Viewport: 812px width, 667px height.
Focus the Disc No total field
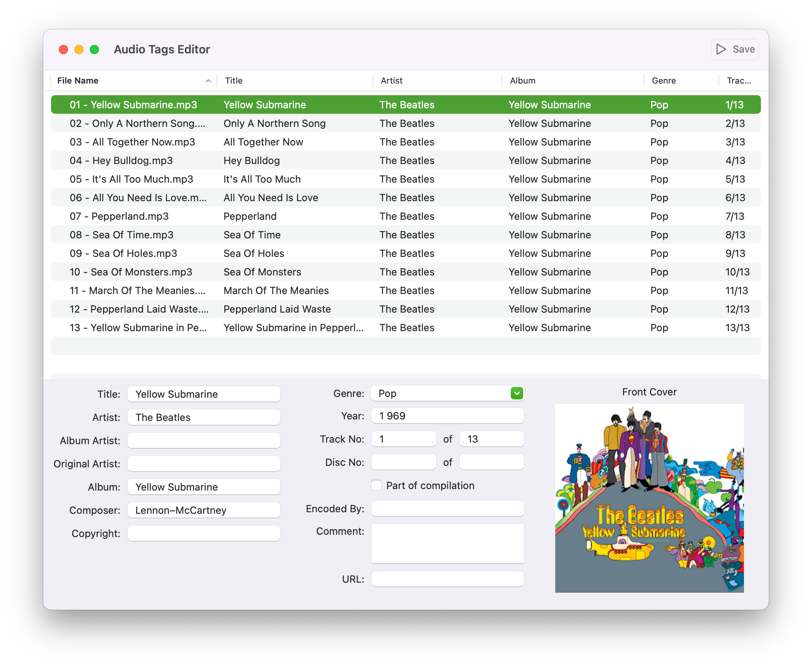tap(491, 462)
